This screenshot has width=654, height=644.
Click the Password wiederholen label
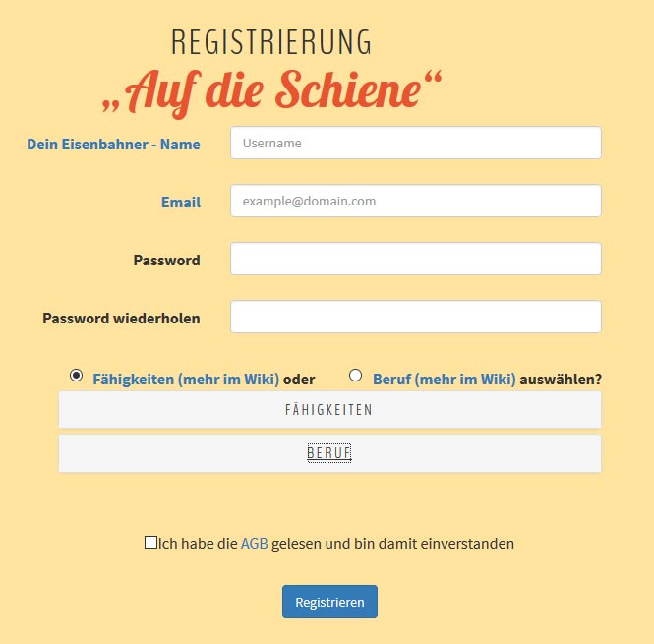click(x=121, y=318)
